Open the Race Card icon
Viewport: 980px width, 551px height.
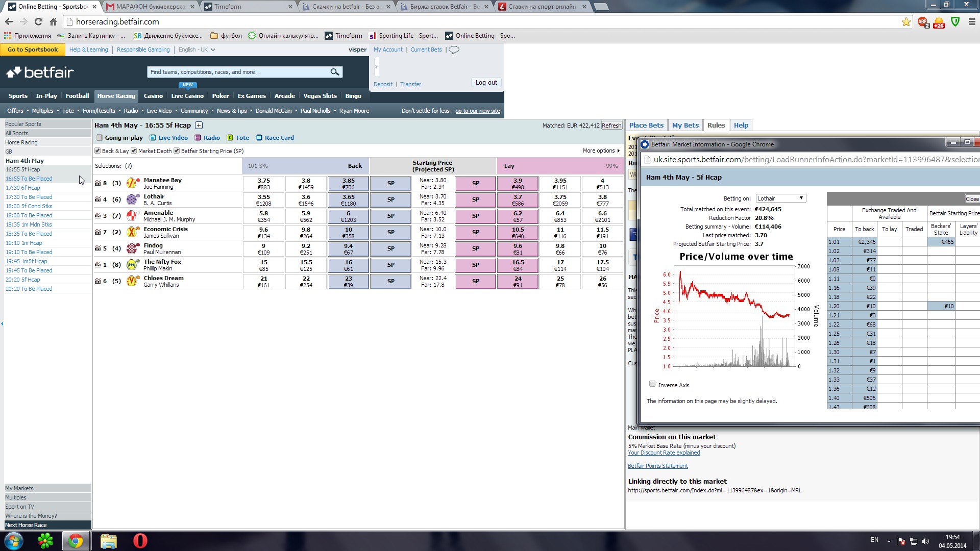[x=259, y=138]
